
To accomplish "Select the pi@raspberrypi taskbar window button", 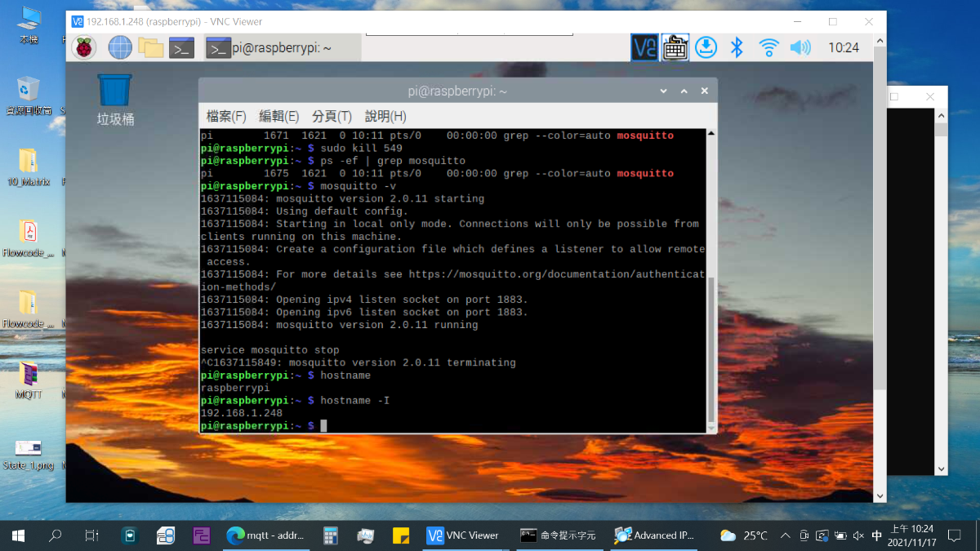I will pyautogui.click(x=269, y=48).
